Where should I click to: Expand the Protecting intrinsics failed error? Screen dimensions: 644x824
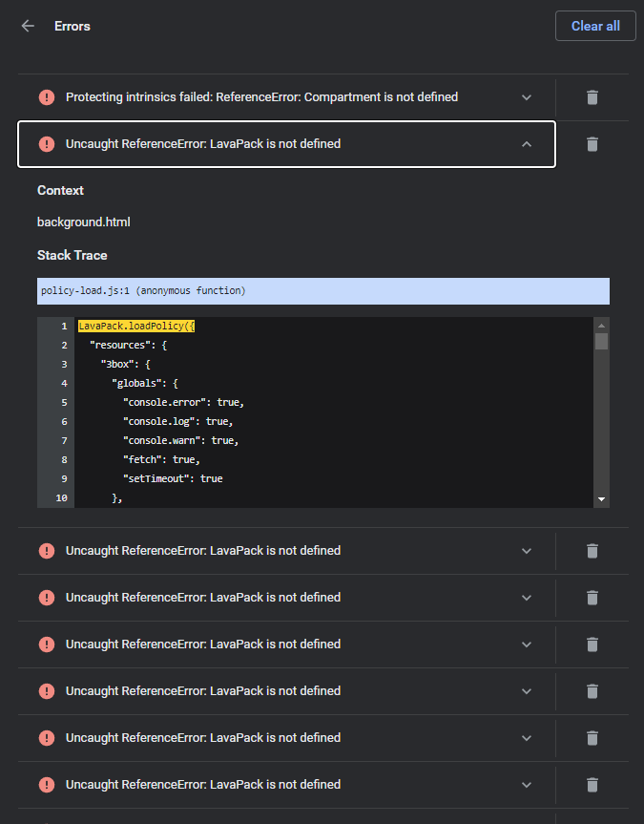pyautogui.click(x=526, y=97)
